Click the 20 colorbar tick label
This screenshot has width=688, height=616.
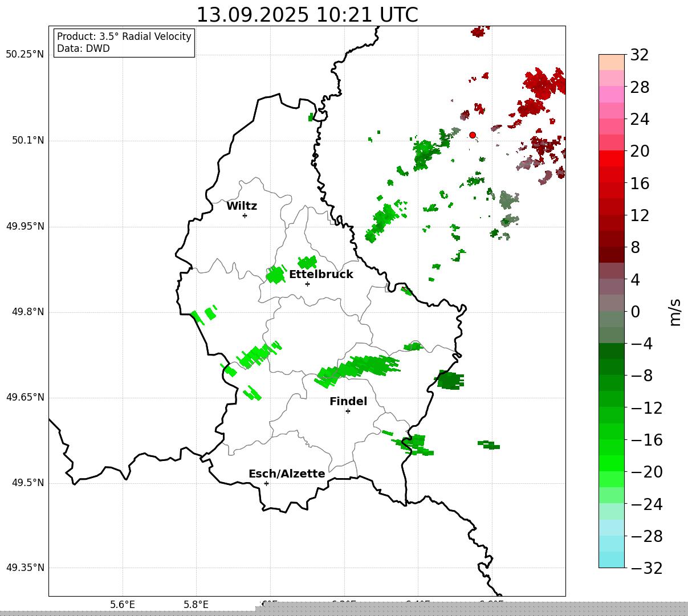coord(640,151)
